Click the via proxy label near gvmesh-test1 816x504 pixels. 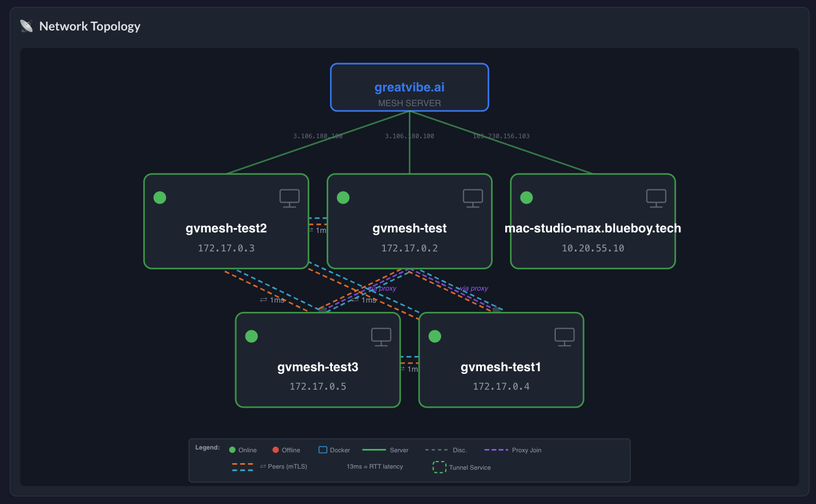[x=474, y=288]
